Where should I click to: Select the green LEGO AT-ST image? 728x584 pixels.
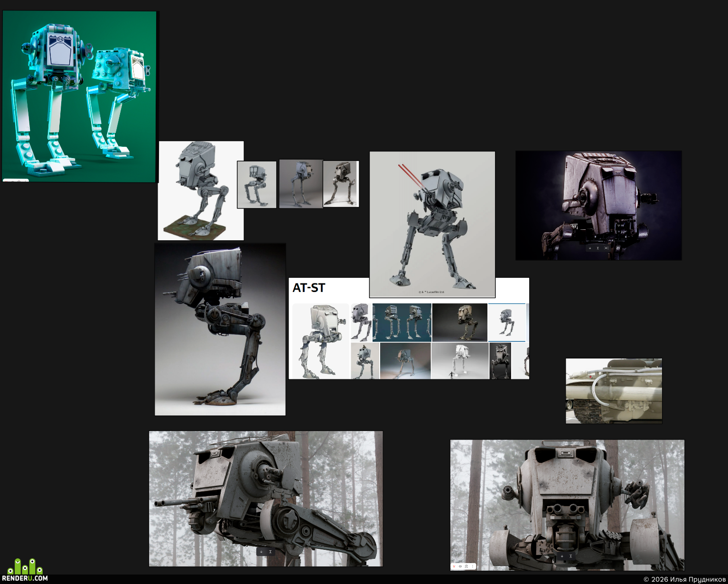[x=79, y=96]
